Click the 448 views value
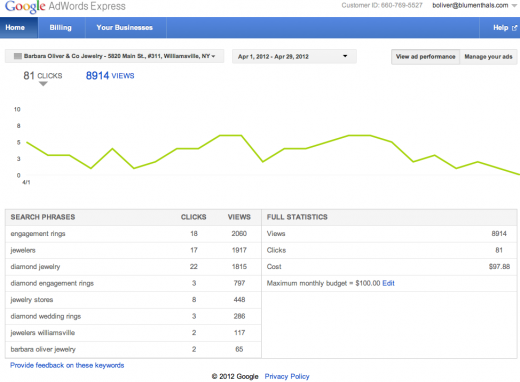The height and width of the screenshot is (382, 520). [x=239, y=300]
